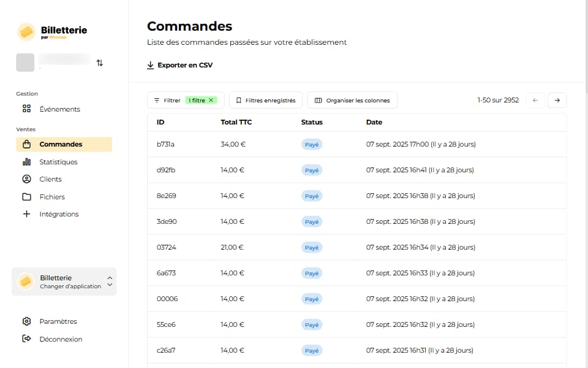Click the Billetterie ticket logo icon
This screenshot has width=588, height=368.
pos(26,32)
